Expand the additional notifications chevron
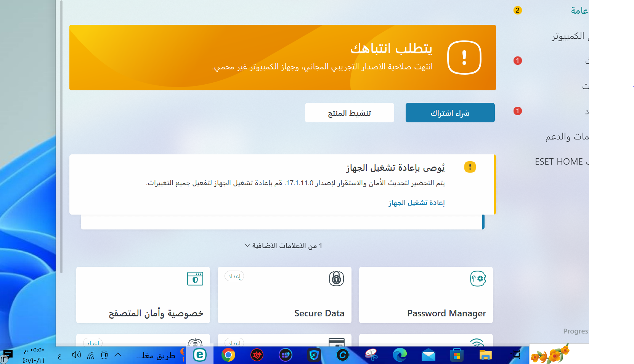 [247, 245]
